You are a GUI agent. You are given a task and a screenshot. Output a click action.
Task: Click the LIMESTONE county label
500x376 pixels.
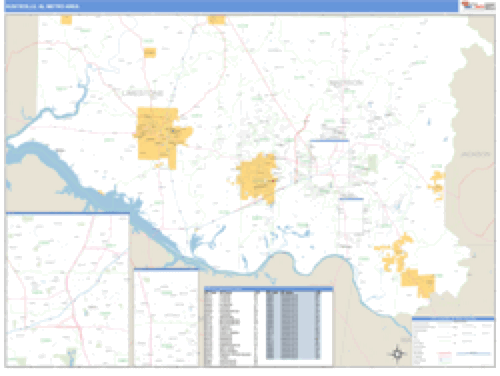point(143,93)
